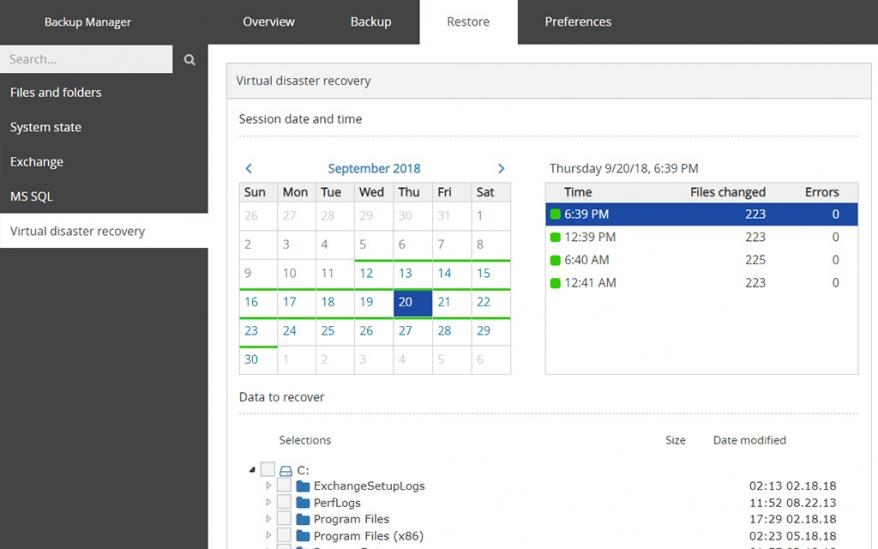This screenshot has height=549, width=878.
Task: Click the ExchangeSetupLogs folder icon
Action: point(303,486)
